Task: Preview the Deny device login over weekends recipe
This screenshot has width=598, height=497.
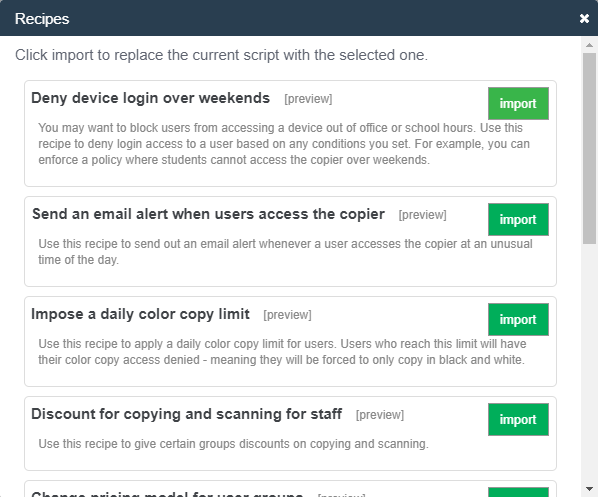Action: point(308,99)
